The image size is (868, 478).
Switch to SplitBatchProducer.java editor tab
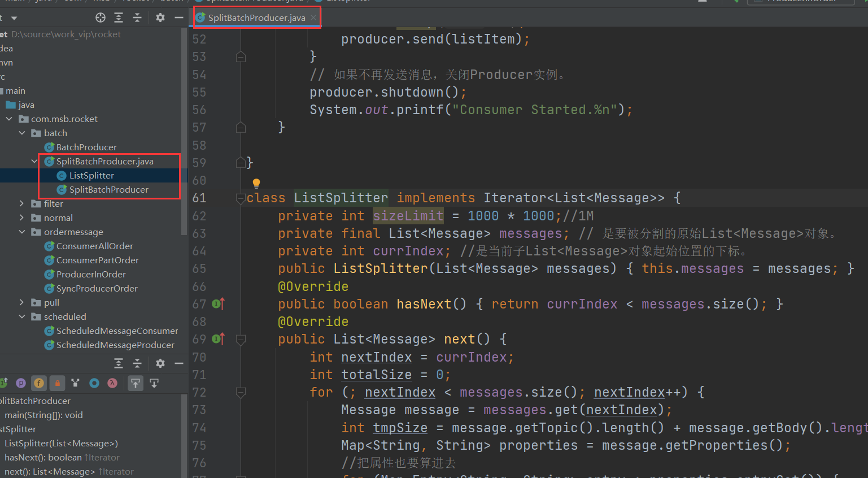pyautogui.click(x=256, y=18)
